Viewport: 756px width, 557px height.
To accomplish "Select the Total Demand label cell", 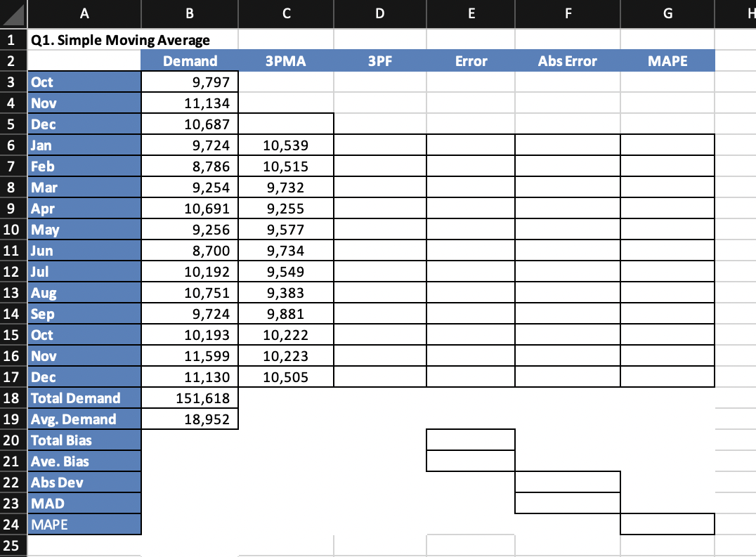I will [84, 398].
